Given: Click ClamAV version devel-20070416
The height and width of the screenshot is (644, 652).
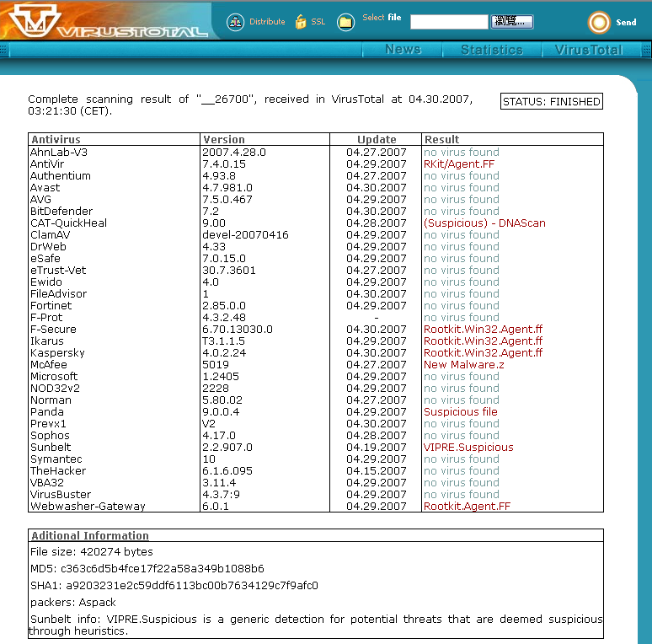Looking at the screenshot, I should 245,234.
